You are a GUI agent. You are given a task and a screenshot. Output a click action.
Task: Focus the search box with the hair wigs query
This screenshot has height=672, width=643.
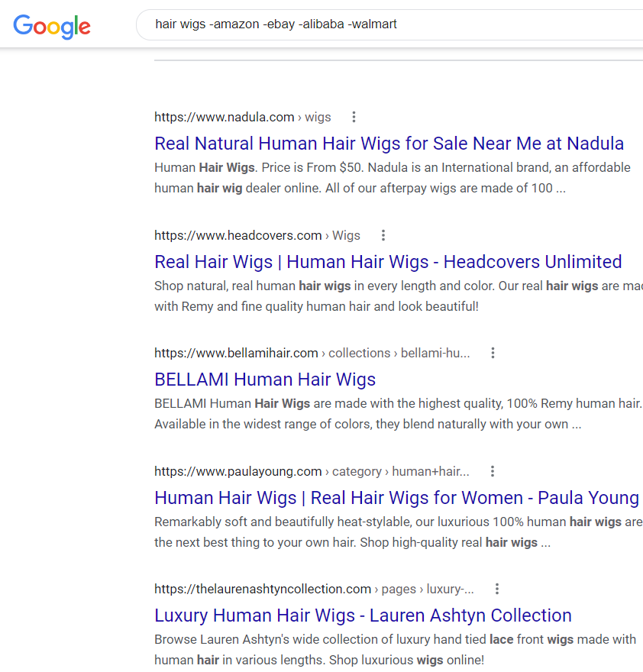pyautogui.click(x=389, y=24)
